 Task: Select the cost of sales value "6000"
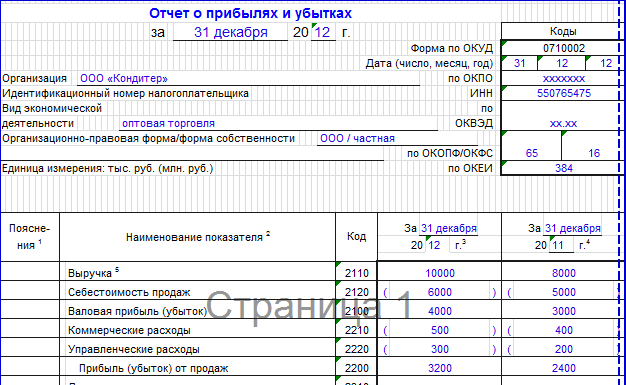[440, 292]
